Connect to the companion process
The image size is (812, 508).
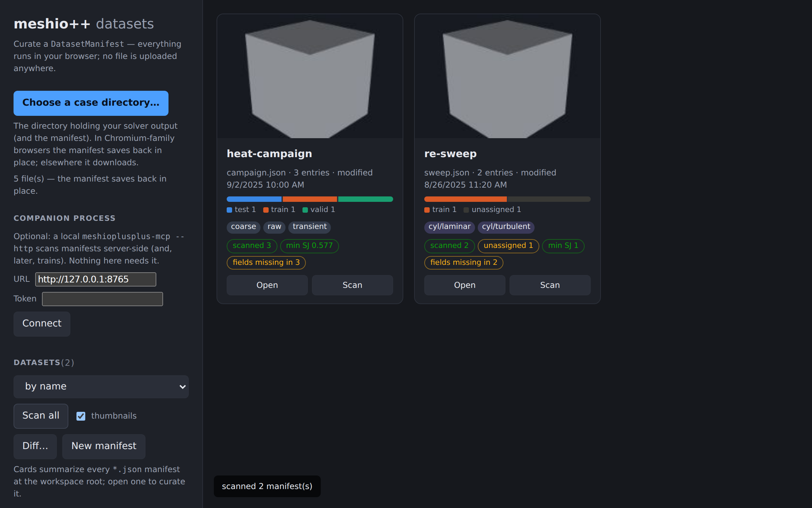coord(42,324)
